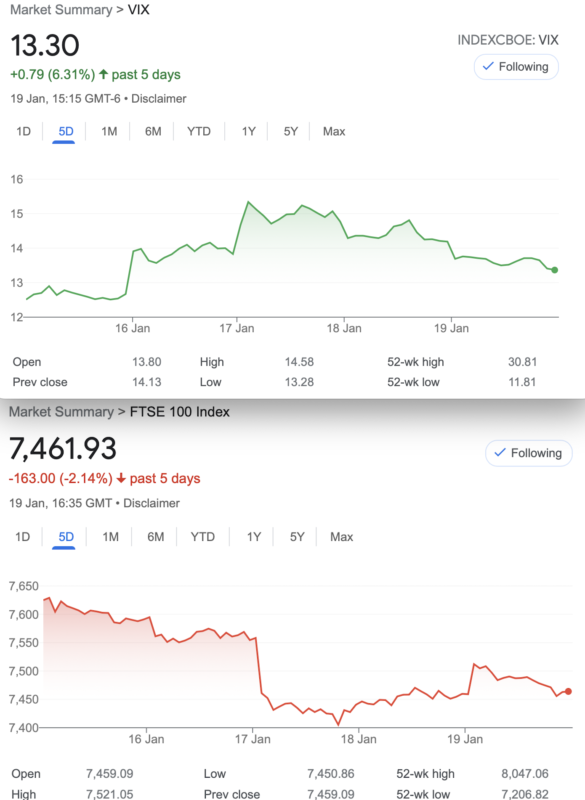Toggle the FTSE 100 Following button
The image size is (585, 800).
coord(528,453)
